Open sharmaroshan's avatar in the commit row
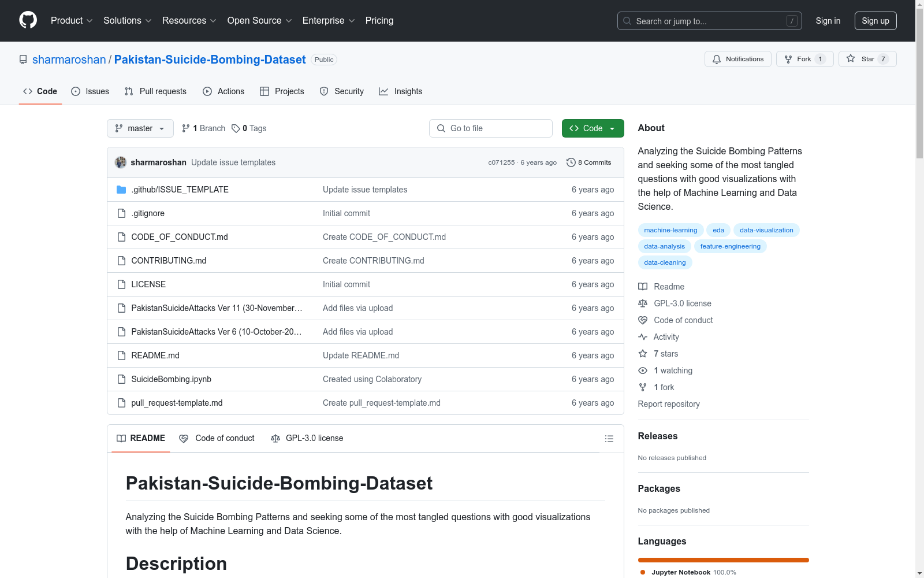This screenshot has width=924, height=578. click(x=121, y=162)
